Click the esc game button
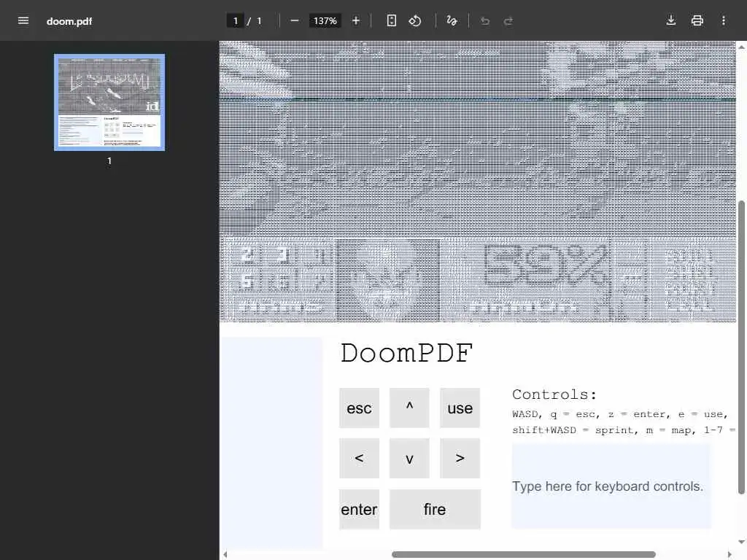Viewport: 747px width, 560px height. pyautogui.click(x=359, y=408)
